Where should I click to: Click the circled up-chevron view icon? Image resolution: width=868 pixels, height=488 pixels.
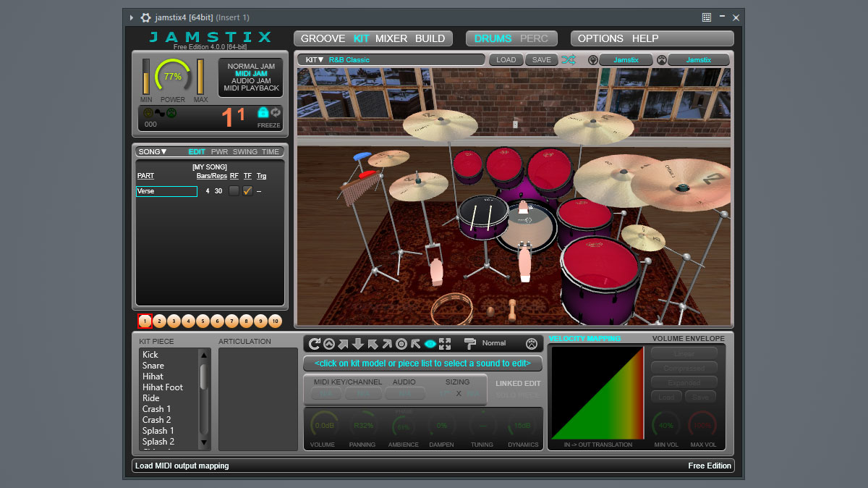tap(328, 344)
